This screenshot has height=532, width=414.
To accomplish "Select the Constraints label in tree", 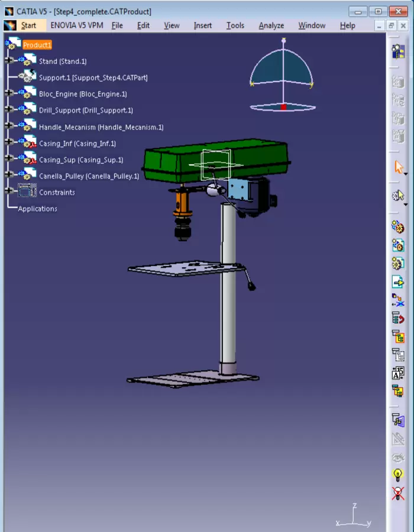I will 57,192.
